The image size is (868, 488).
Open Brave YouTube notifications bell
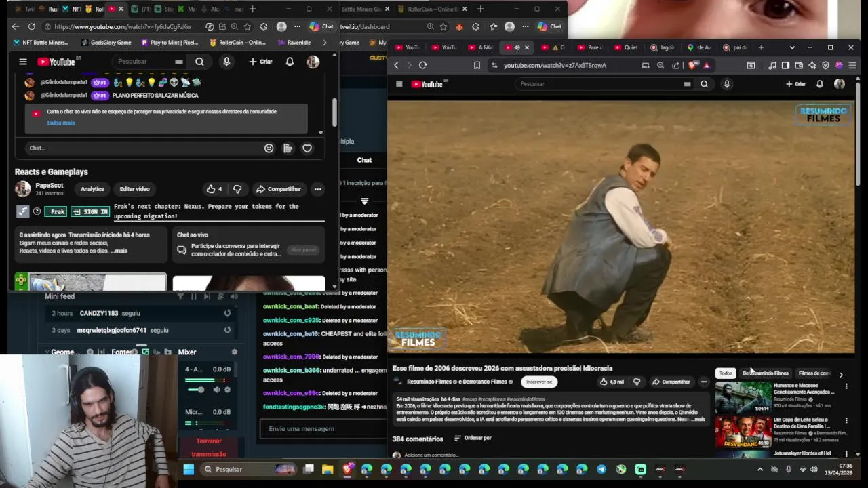(819, 84)
